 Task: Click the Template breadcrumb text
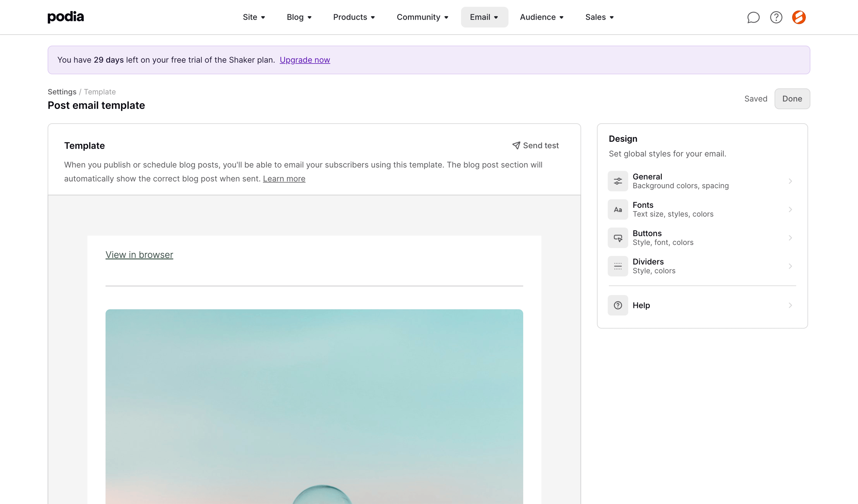pyautogui.click(x=100, y=92)
